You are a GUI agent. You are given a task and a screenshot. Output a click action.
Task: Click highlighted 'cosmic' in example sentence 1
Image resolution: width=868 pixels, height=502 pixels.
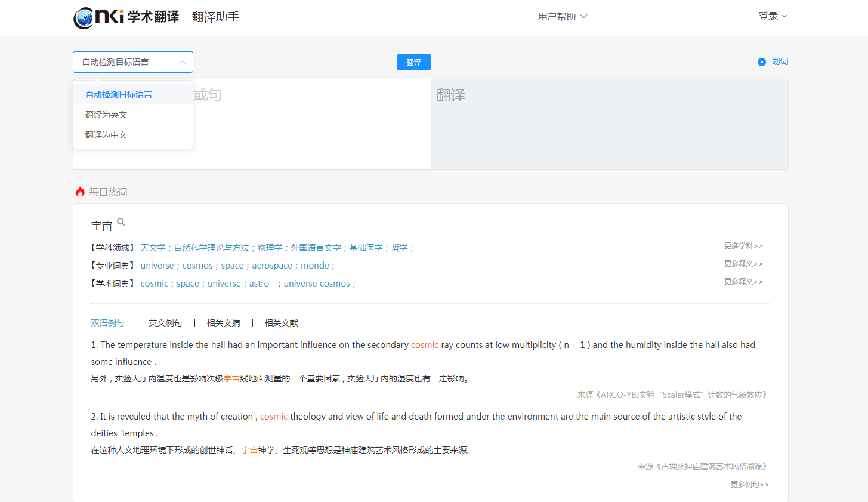click(425, 345)
